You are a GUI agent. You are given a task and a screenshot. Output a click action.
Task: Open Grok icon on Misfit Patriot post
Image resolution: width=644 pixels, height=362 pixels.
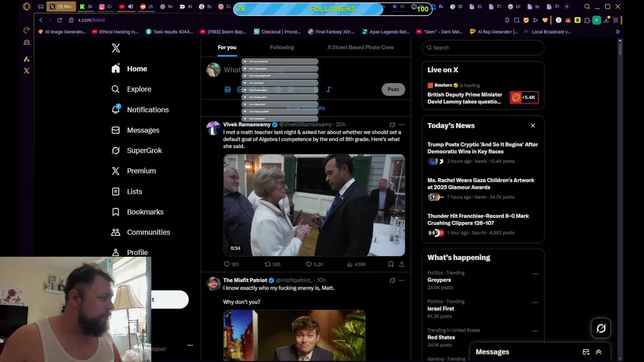pos(392,280)
